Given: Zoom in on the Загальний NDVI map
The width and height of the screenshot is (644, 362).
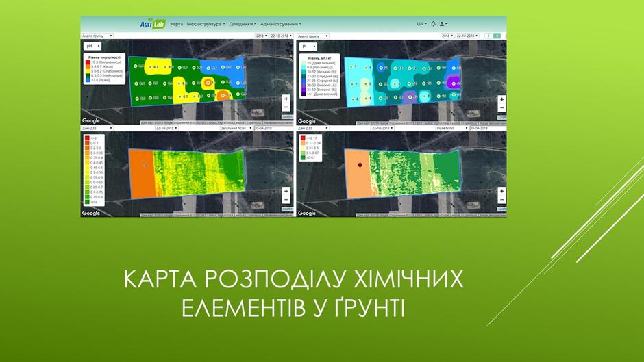Looking at the screenshot, I should coord(286,191).
